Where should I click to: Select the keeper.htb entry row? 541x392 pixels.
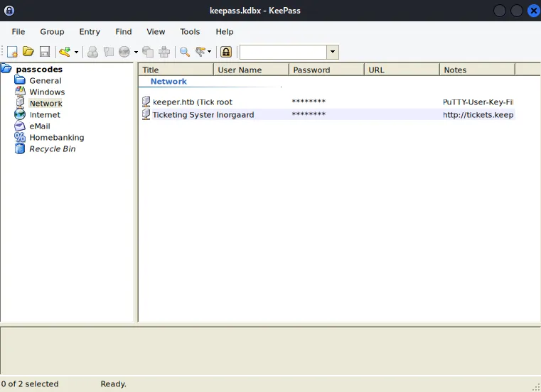pyautogui.click(x=327, y=102)
